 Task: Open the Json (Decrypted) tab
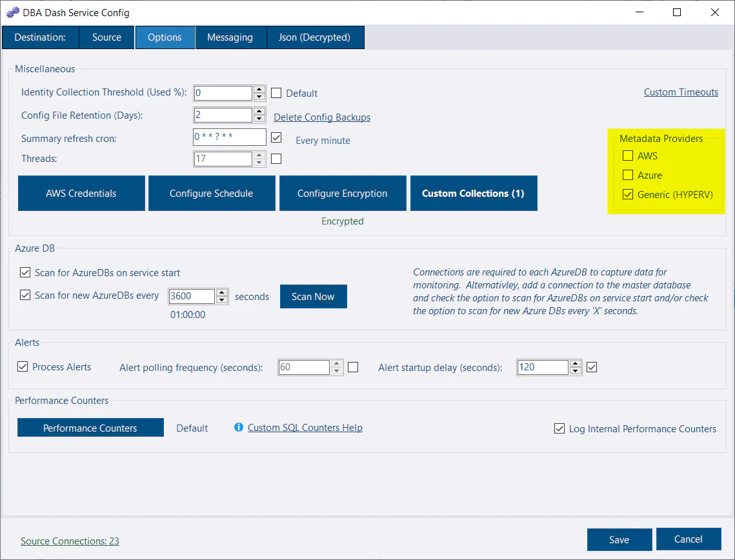point(315,37)
